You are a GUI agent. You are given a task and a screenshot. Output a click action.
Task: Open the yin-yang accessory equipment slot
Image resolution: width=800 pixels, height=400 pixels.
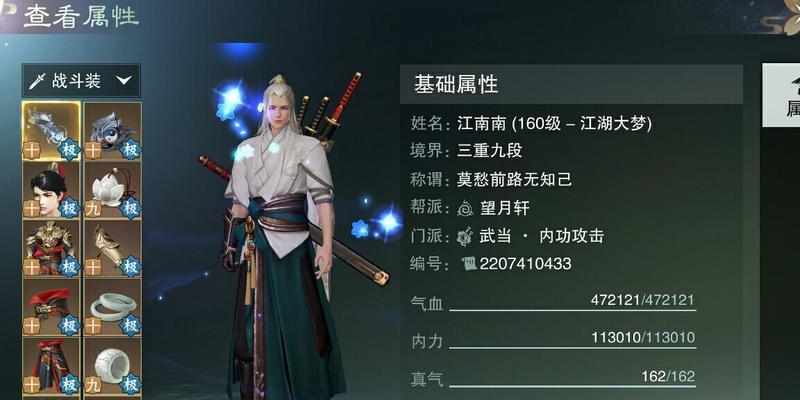113,131
